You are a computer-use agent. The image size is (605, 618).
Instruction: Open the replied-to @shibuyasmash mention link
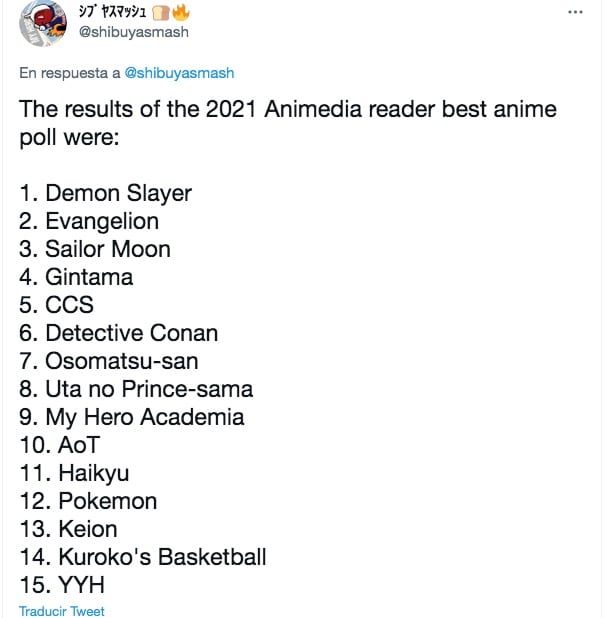point(179,73)
